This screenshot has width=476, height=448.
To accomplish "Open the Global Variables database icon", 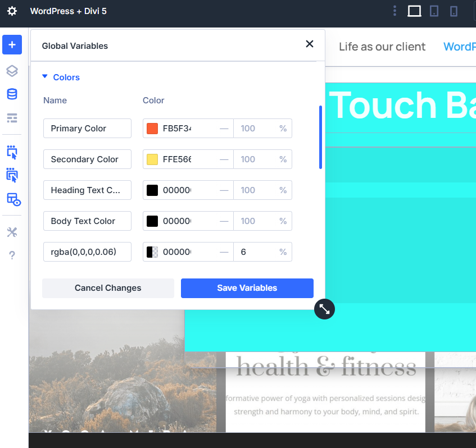I will (12, 94).
